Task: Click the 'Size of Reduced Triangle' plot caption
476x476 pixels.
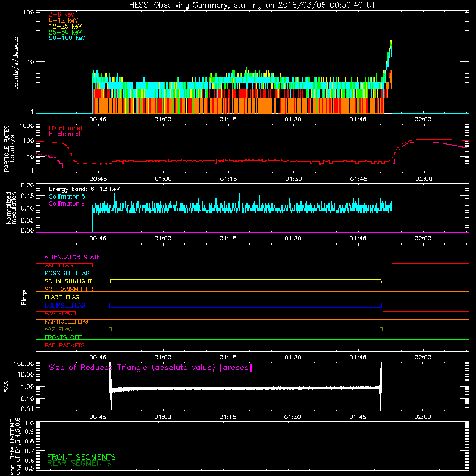Action: point(151,368)
